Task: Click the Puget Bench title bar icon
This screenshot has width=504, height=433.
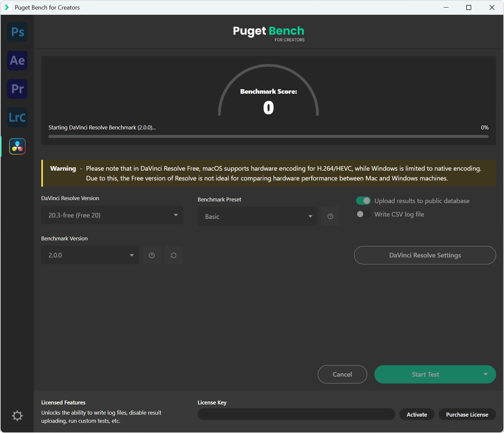Action: [x=7, y=8]
